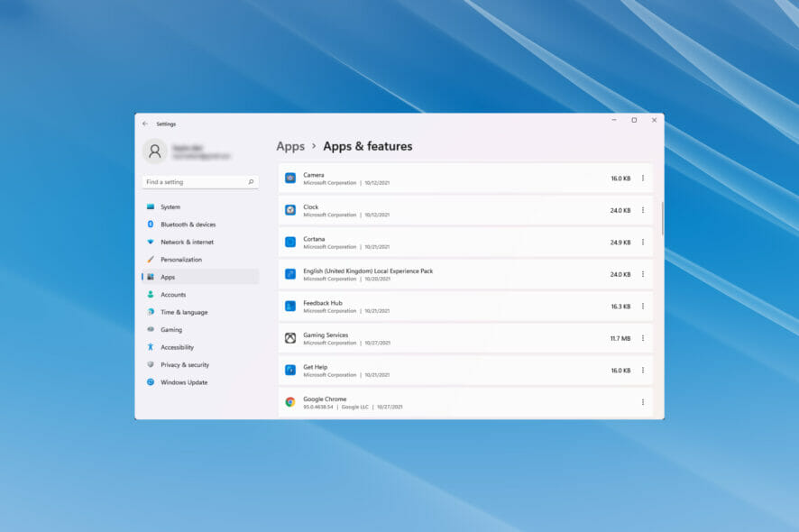The image size is (799, 532).
Task: Click the apps list vertical scrollbar
Action: 663,217
